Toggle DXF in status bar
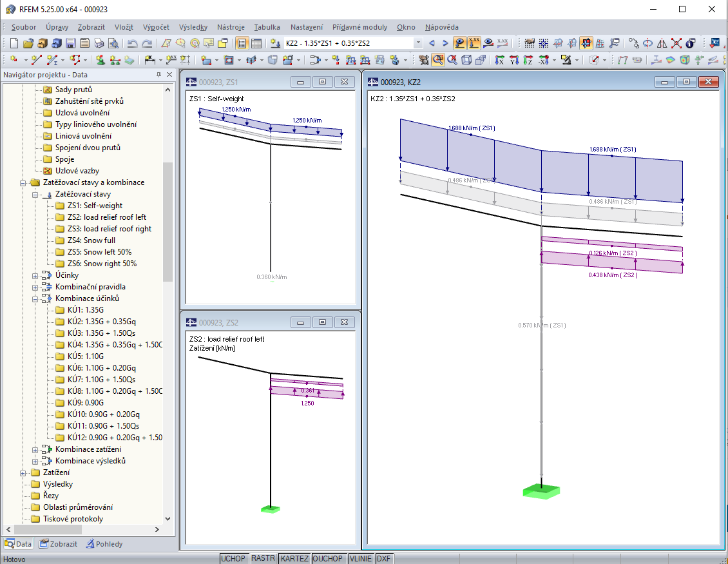Viewport: 728px width, 564px height. coord(383,558)
